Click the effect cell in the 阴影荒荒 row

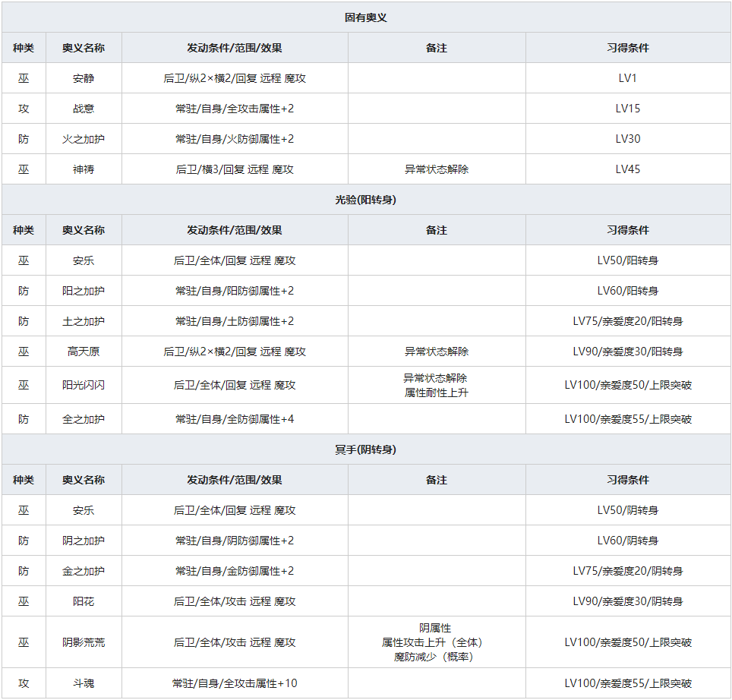point(235,642)
